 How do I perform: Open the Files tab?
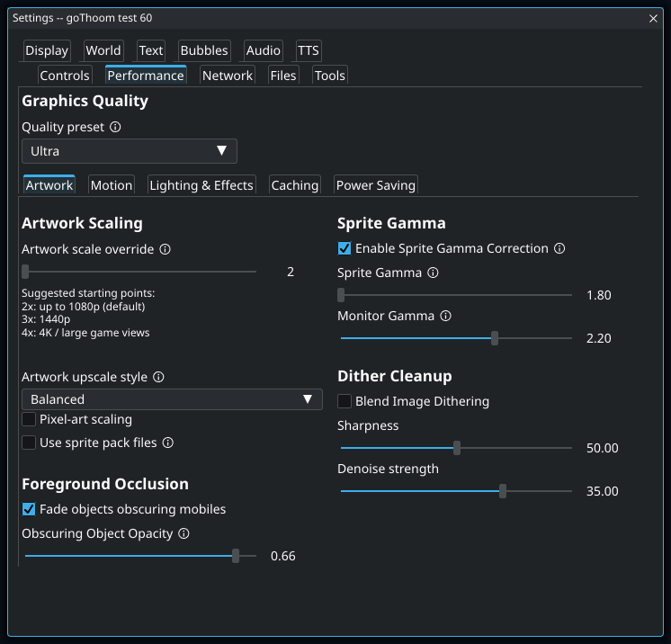[x=283, y=76]
